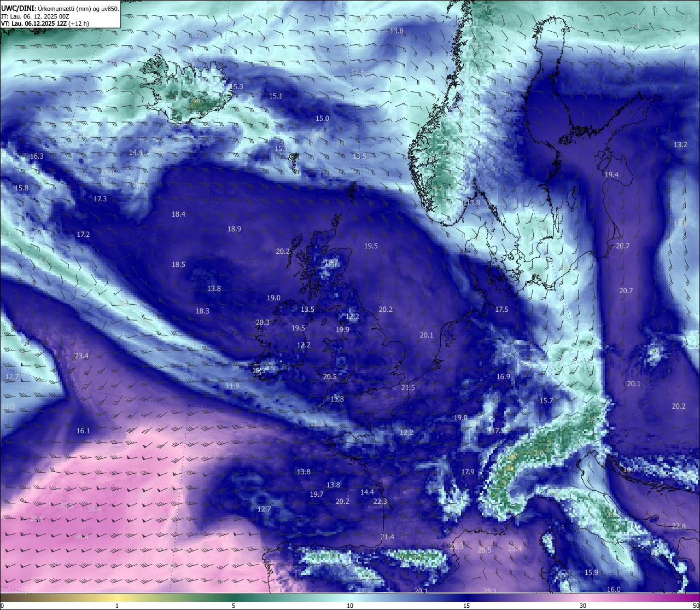Click the 15.3 value east of Iceland

[236, 86]
